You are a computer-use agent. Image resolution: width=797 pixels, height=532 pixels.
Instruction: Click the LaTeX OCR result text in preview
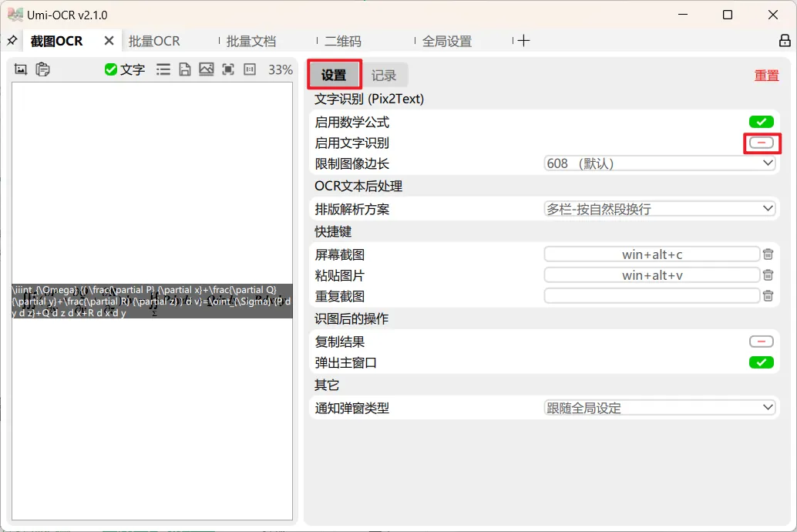tap(152, 301)
